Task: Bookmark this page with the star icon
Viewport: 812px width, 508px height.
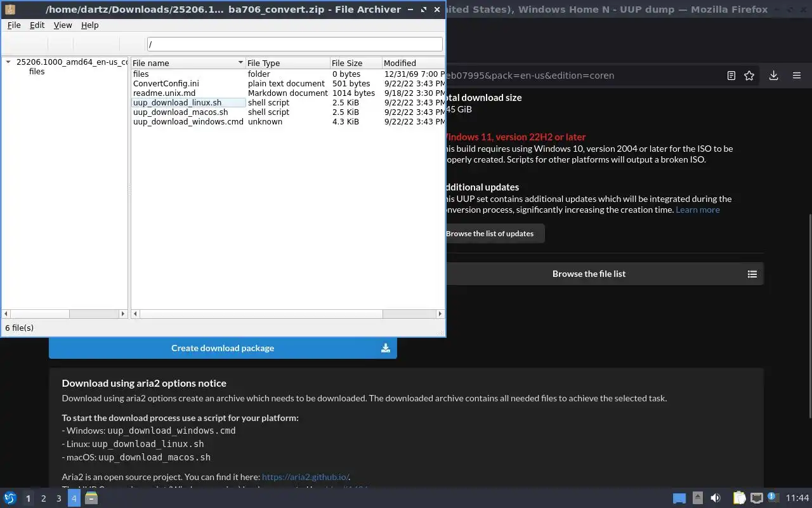Action: click(749, 76)
